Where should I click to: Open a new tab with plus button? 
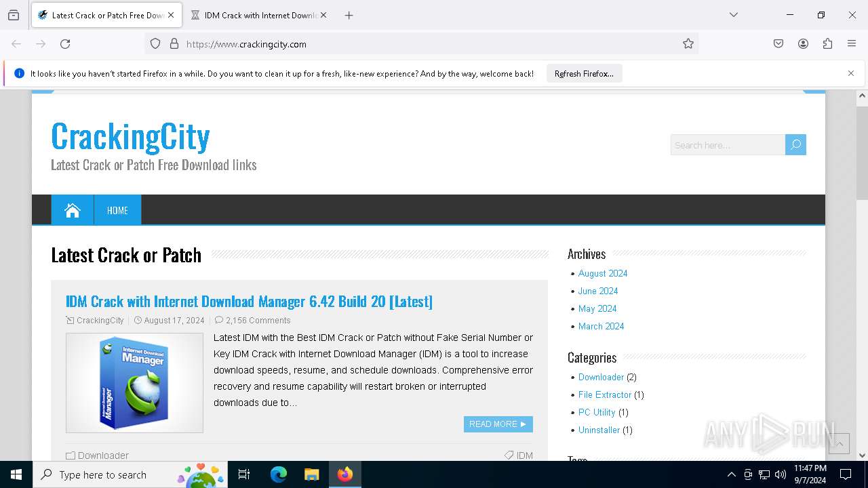click(x=349, y=15)
